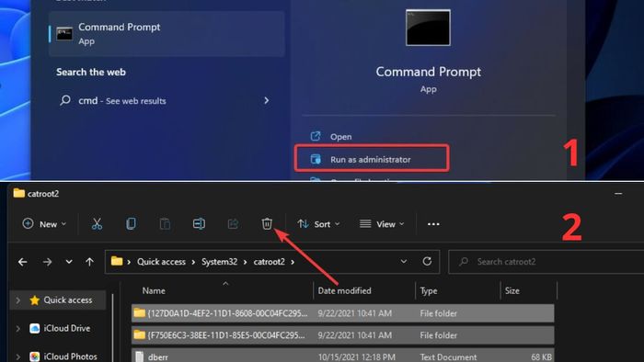The width and height of the screenshot is (644, 362).
Task: Select folder {127D0A1D-4EF2-11D1-8608-00C04FC295...
Action: tap(342, 313)
